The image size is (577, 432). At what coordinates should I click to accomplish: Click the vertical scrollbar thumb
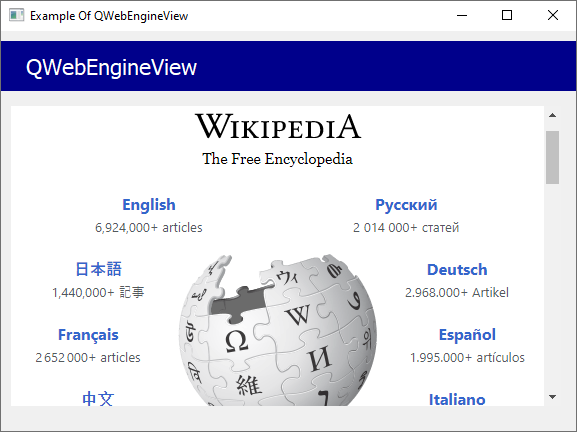(x=552, y=157)
